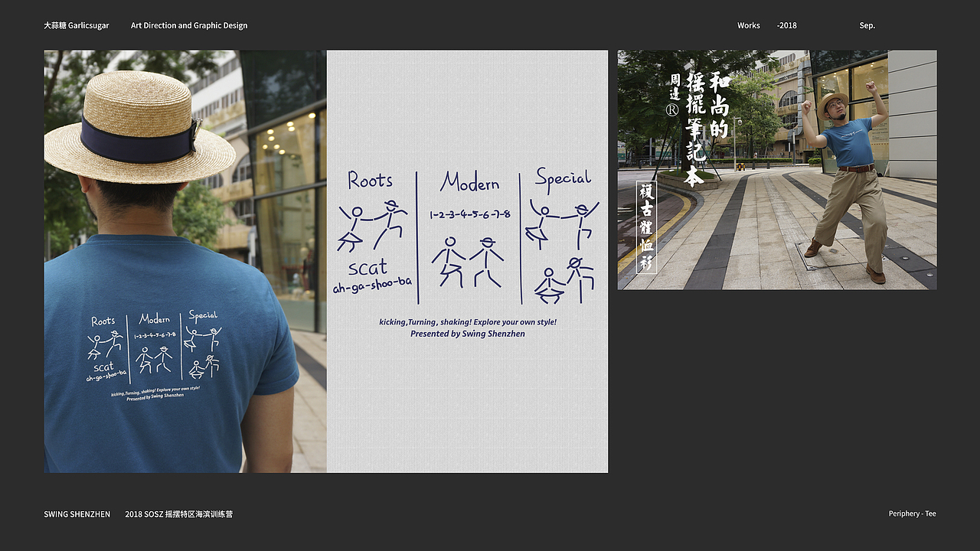Screen dimensions: 980x551
Task: Click "ah-ga-shoo-ba" on the gray poster
Action: pyautogui.click(x=372, y=286)
